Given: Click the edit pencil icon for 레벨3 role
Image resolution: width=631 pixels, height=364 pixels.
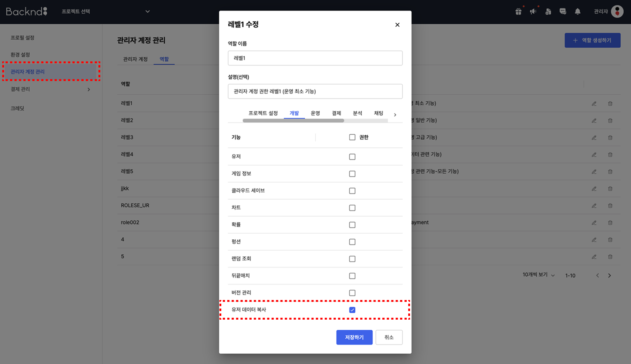Looking at the screenshot, I should (x=594, y=137).
